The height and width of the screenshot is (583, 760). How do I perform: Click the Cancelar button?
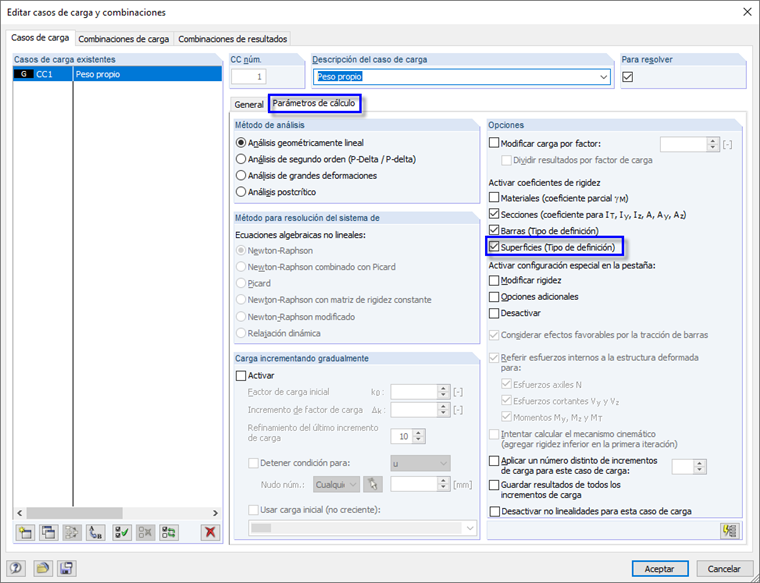click(x=724, y=568)
